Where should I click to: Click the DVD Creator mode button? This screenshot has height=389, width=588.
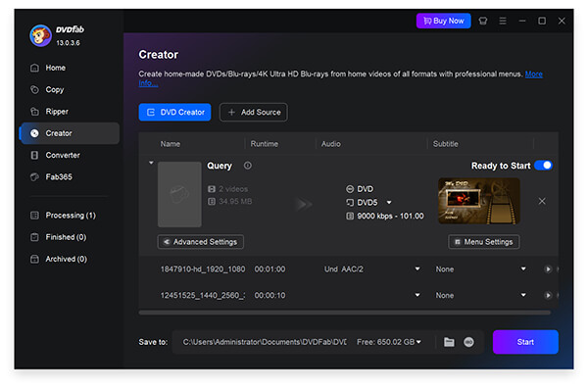pyautogui.click(x=174, y=112)
